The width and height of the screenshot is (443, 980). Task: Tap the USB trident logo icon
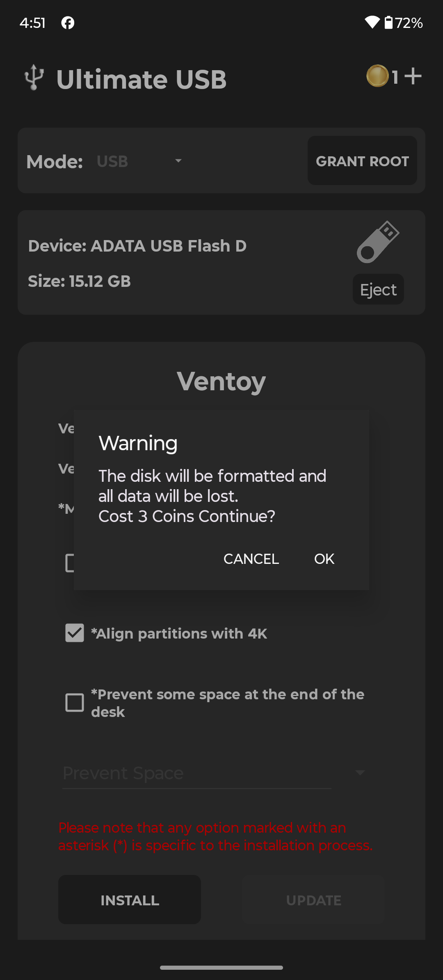(34, 77)
